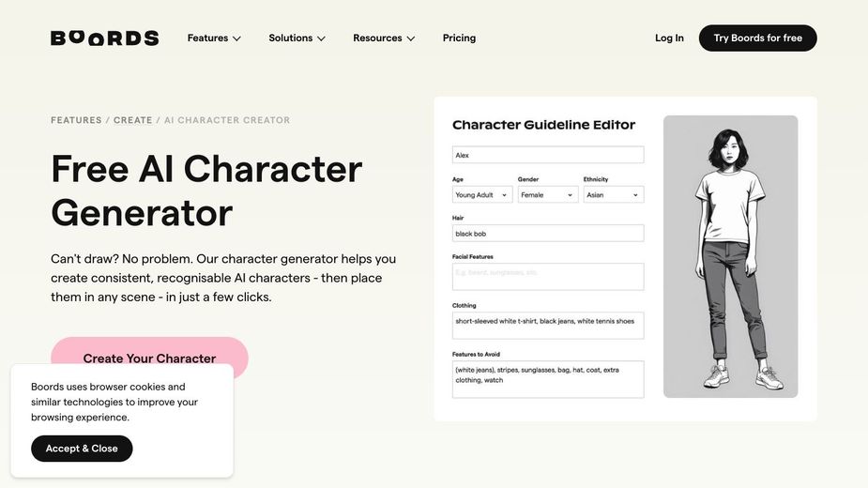This screenshot has height=488, width=868.
Task: Accept & Close the cookie notice
Action: (82, 449)
